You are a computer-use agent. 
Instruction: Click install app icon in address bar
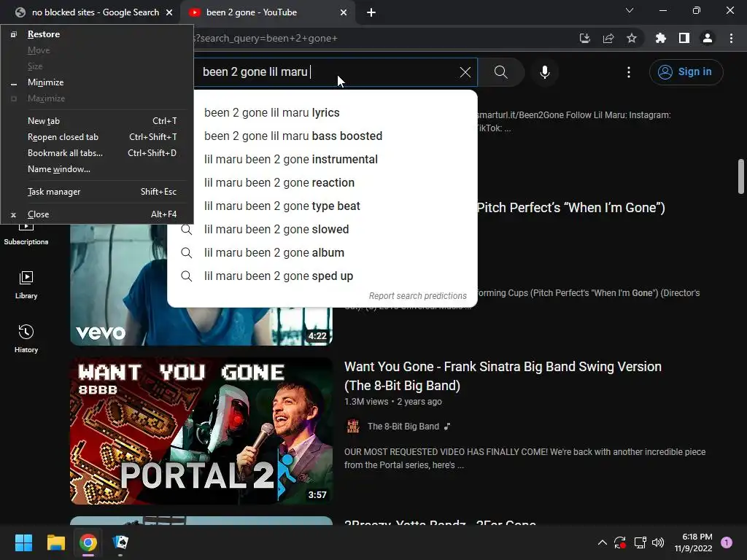585,38
